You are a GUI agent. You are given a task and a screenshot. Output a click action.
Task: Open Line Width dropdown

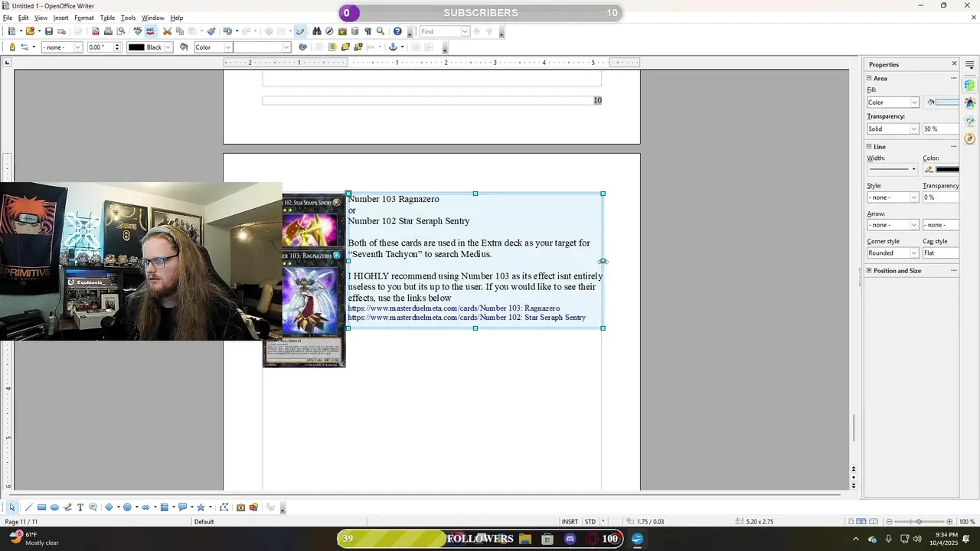point(892,169)
